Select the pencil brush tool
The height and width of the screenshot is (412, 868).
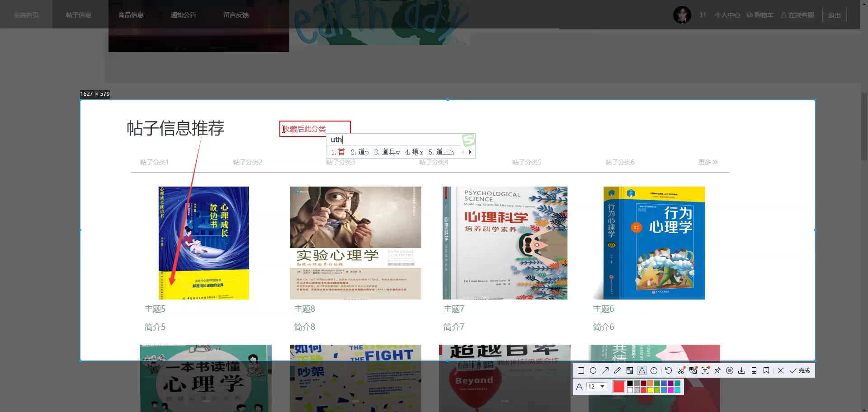(618, 370)
